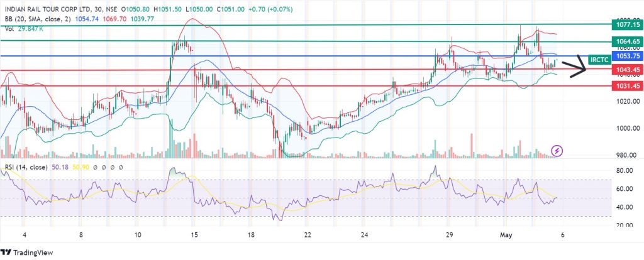
Task: Click the purple lightning bolt event icon
Action: click(x=557, y=151)
